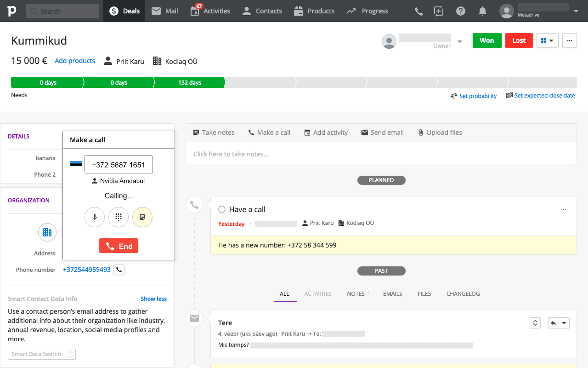Click the help question mark icon
Image resolution: width=588 pixels, height=368 pixels.
click(x=460, y=11)
